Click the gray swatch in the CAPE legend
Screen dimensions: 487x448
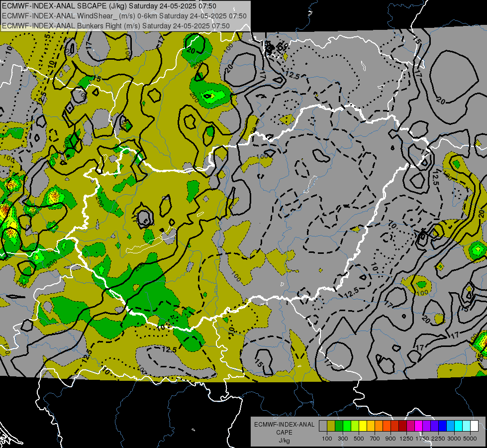(x=323, y=426)
